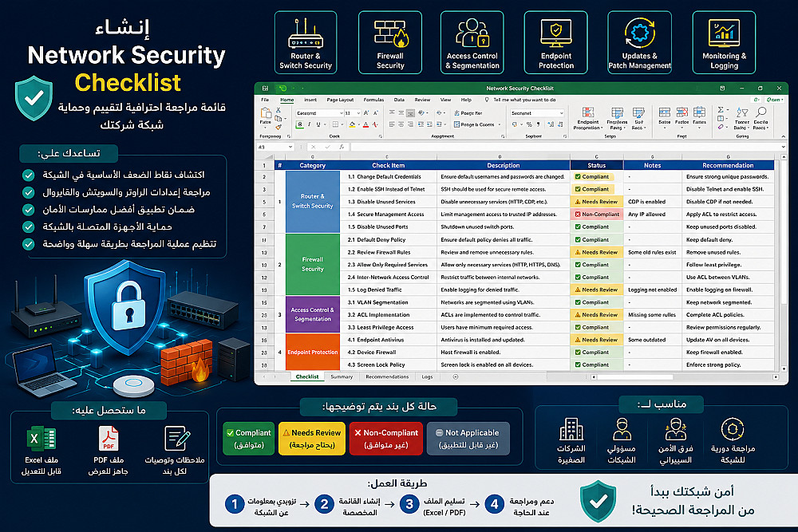The height and width of the screenshot is (532, 798).
Task: Expand the cell name box dropdown
Action: 290,147
